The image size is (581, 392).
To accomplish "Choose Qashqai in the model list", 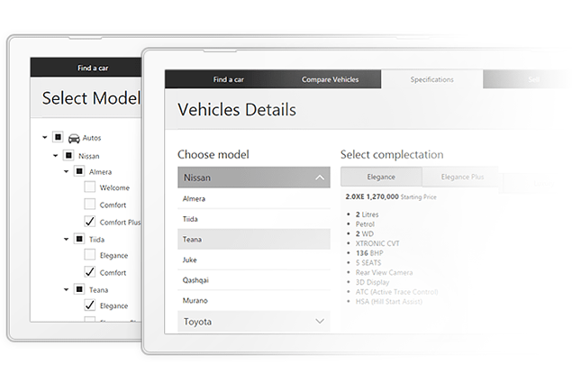I will (254, 280).
